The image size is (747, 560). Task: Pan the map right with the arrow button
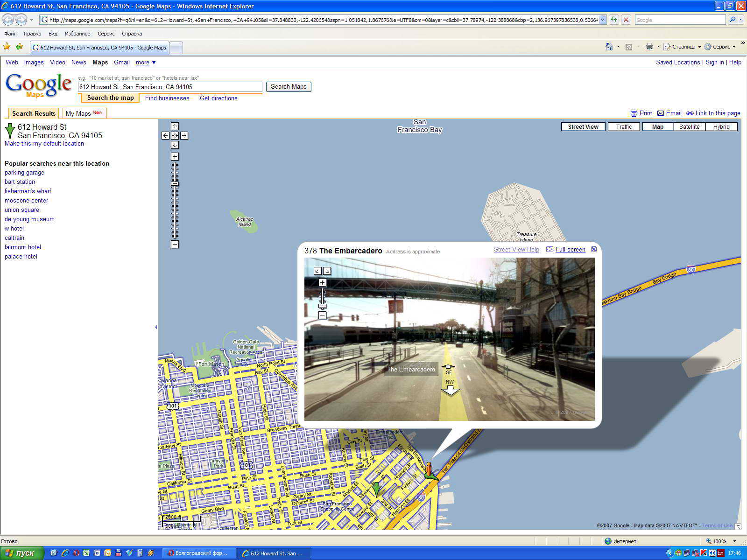click(x=184, y=135)
